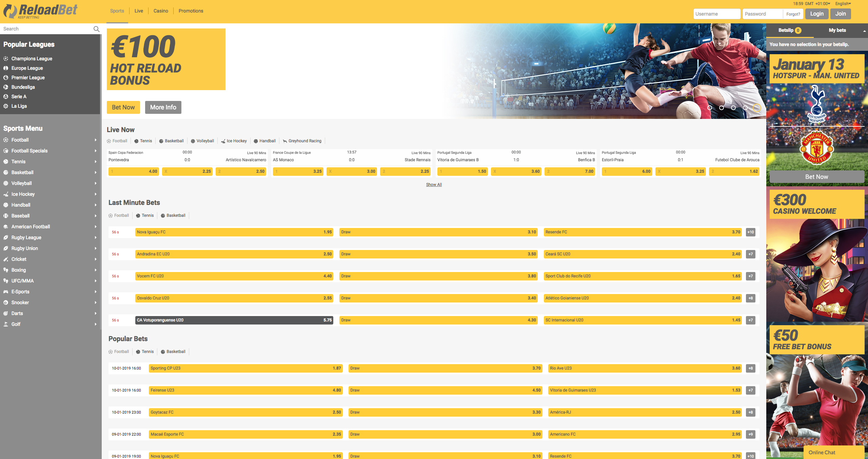Toggle Pontevedra home win odds 4.00
Viewport: 868px width, 459px height.
pyautogui.click(x=134, y=171)
